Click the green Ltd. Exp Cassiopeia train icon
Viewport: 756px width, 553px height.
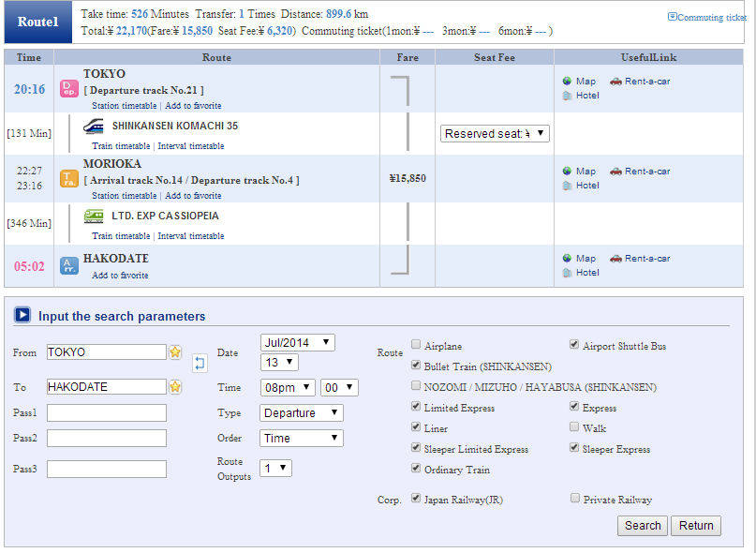pyautogui.click(x=94, y=217)
